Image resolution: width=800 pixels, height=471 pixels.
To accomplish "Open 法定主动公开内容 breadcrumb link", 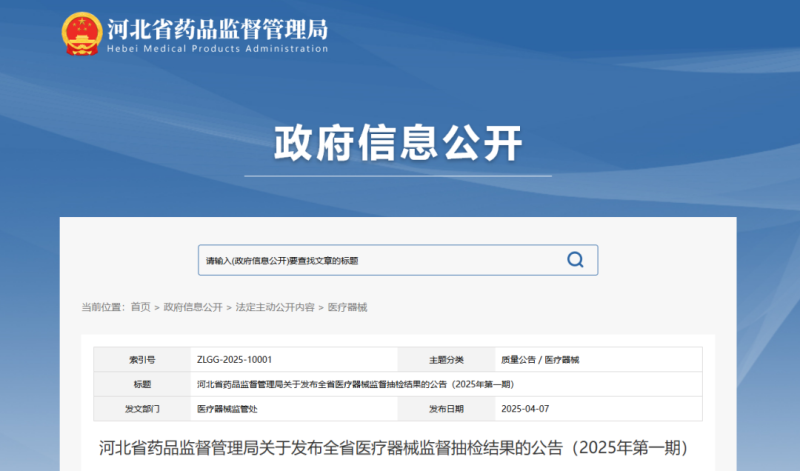I will pyautogui.click(x=275, y=307).
